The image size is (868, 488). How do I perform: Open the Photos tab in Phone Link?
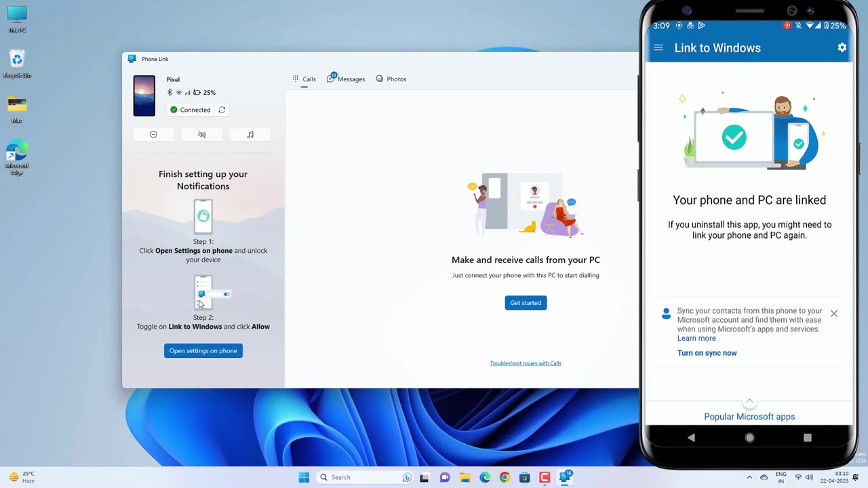[391, 79]
